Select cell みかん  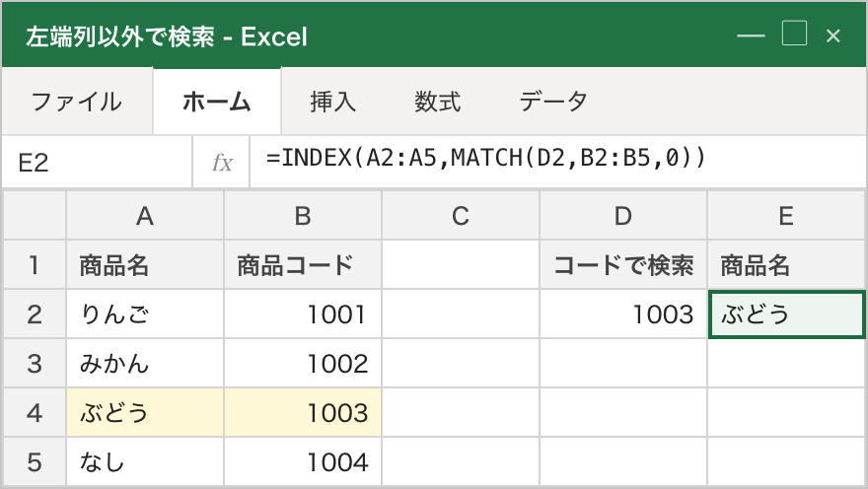(145, 363)
